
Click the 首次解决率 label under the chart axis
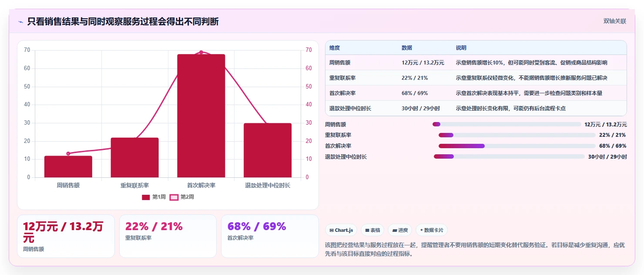(201, 185)
